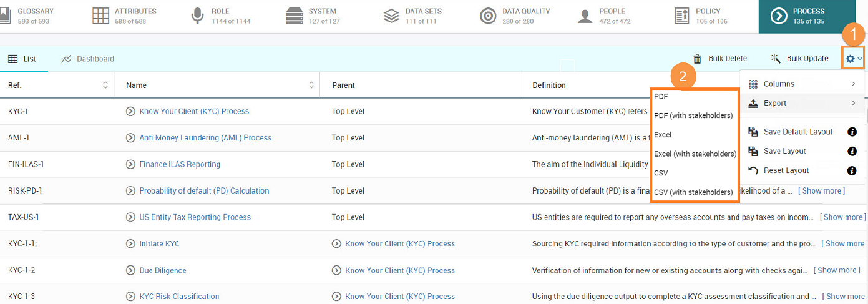Screen dimensions: 868x304
Task: Click the Definition column header
Action: coord(549,85)
